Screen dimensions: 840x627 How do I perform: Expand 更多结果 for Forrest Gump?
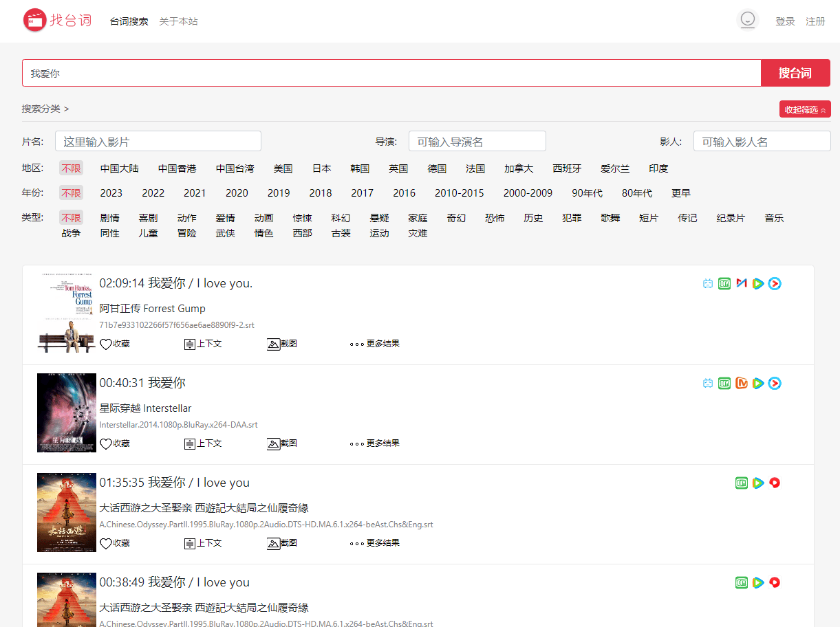(x=375, y=344)
